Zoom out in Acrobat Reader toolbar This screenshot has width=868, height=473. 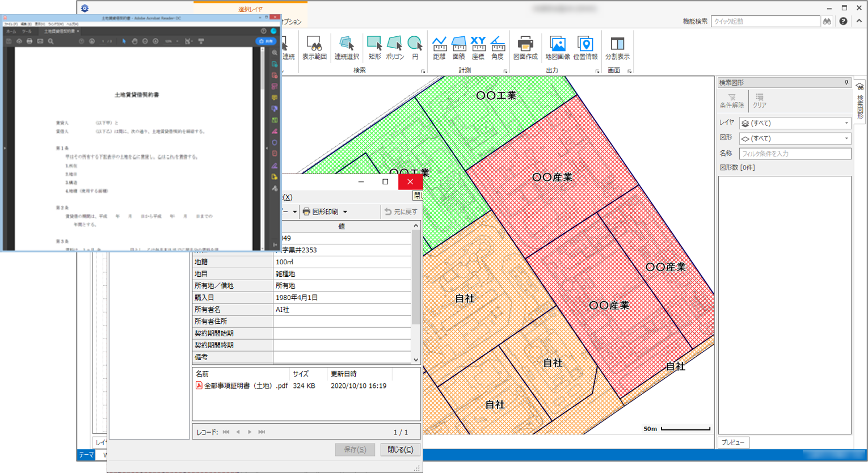(145, 41)
